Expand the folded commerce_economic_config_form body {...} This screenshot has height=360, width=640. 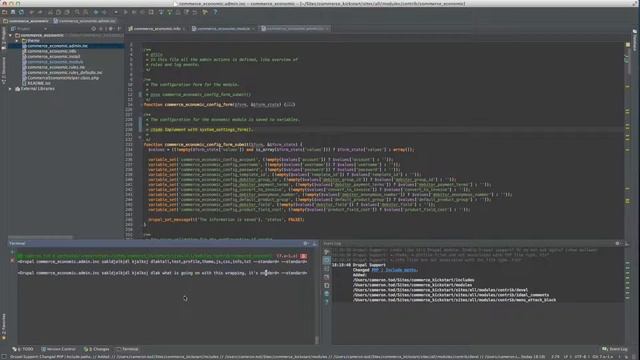[289, 104]
